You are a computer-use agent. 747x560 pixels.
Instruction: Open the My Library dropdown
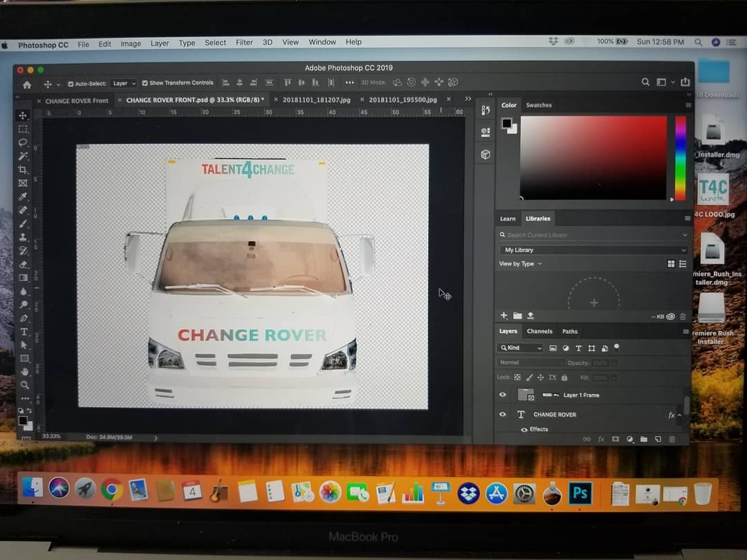click(593, 250)
